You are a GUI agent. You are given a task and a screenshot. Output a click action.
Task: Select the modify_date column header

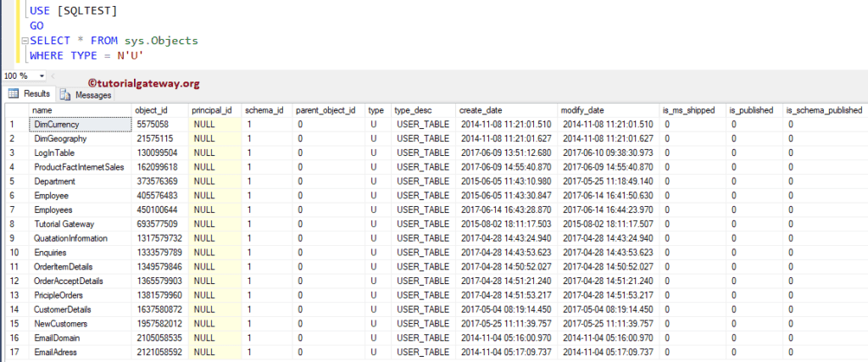[608, 110]
